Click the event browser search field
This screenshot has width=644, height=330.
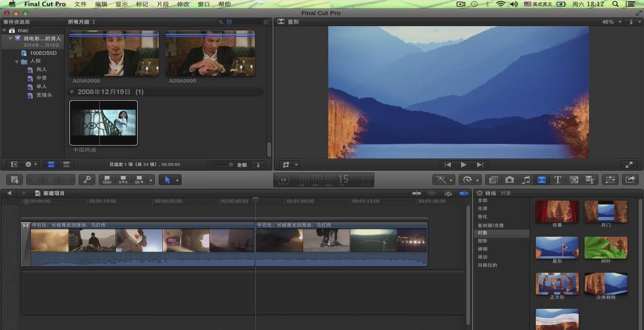point(244,22)
